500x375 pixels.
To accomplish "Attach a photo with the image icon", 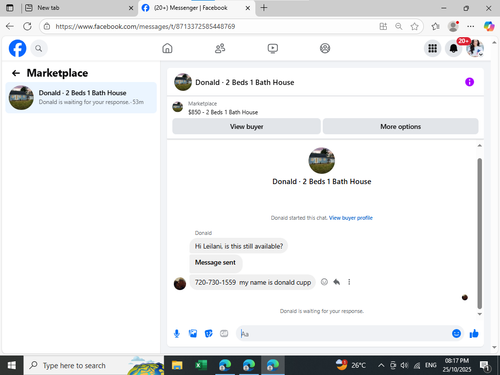I will [193, 333].
